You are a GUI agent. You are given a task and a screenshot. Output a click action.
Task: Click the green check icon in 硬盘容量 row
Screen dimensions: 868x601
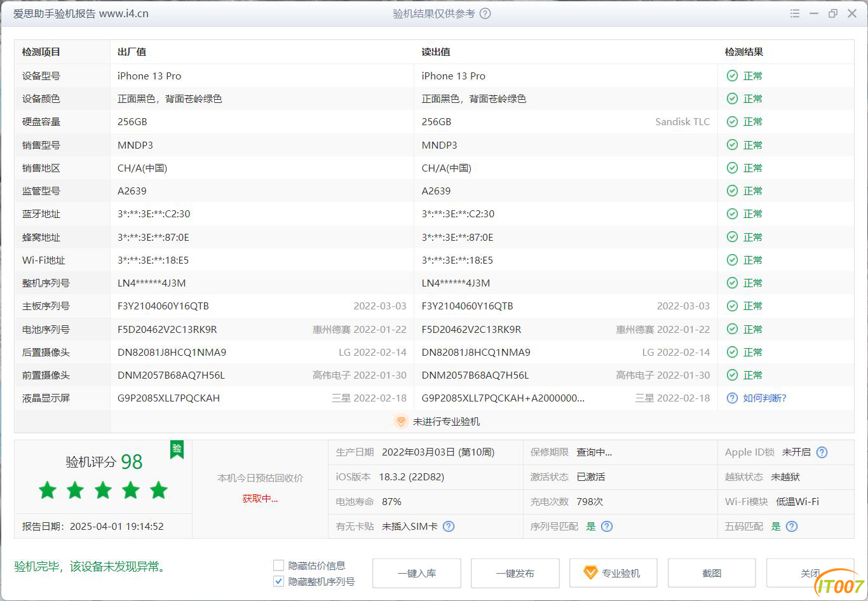(732, 121)
